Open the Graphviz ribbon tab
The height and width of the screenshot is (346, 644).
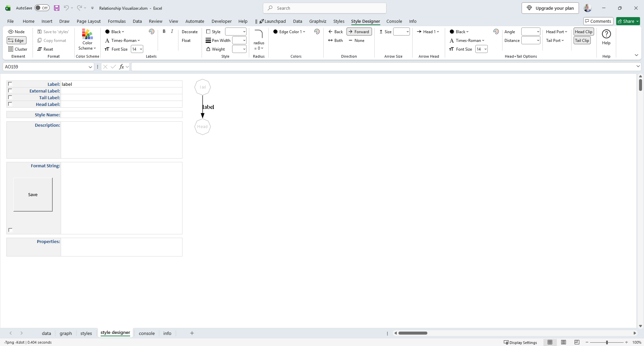point(318,21)
